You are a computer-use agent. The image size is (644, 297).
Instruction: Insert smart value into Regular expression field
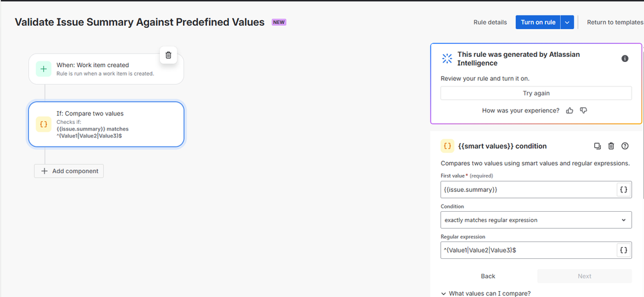[x=623, y=250]
